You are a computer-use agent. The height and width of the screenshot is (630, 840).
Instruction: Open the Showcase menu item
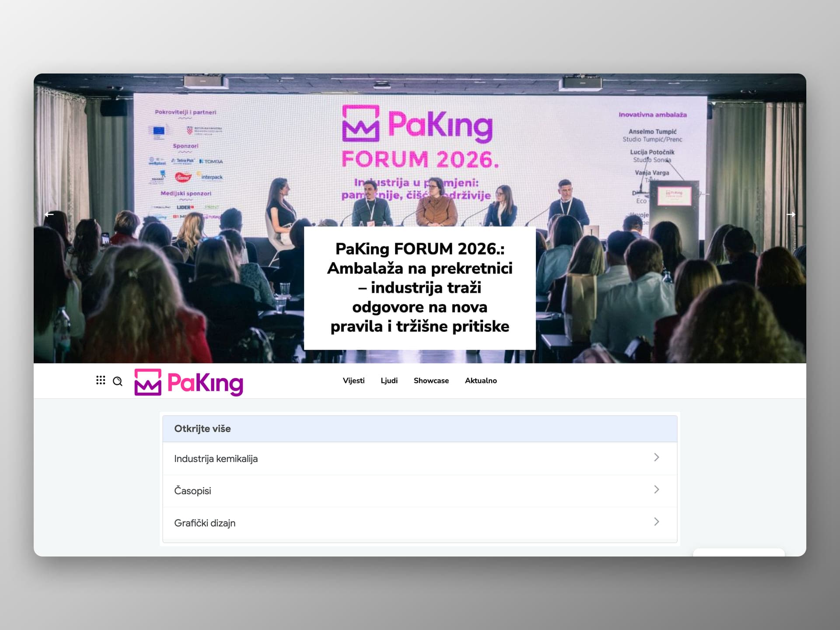[431, 381]
